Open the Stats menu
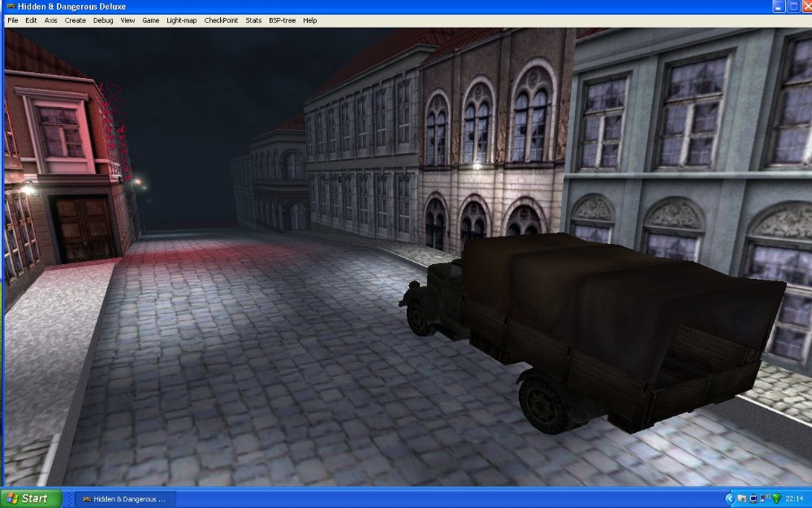The height and width of the screenshot is (508, 812). [x=253, y=20]
